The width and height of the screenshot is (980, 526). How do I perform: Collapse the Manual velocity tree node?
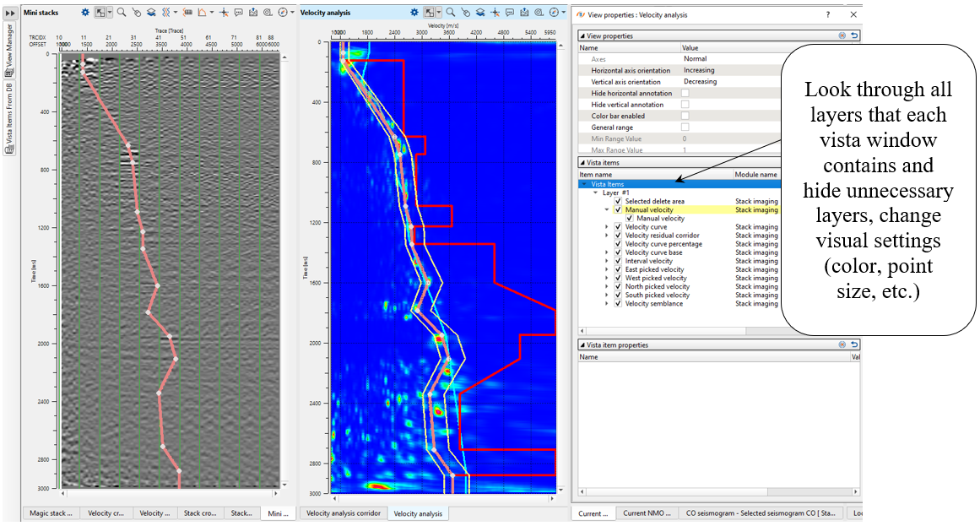(606, 210)
